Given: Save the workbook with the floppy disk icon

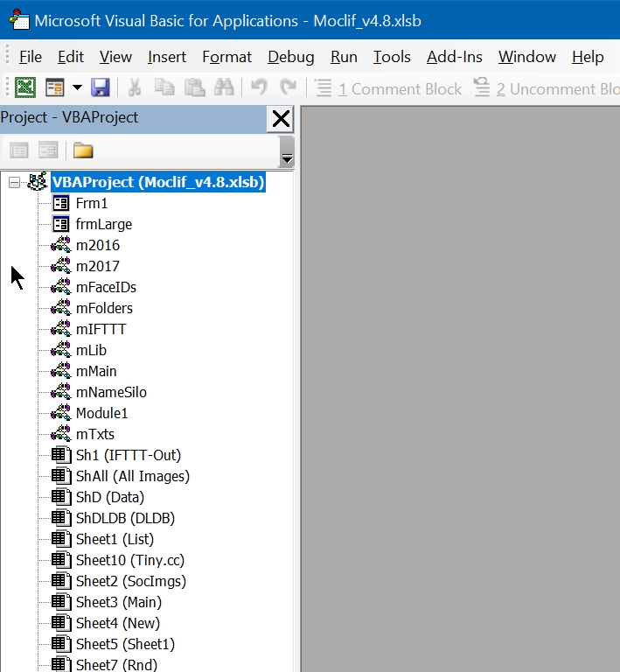Looking at the screenshot, I should [100, 87].
